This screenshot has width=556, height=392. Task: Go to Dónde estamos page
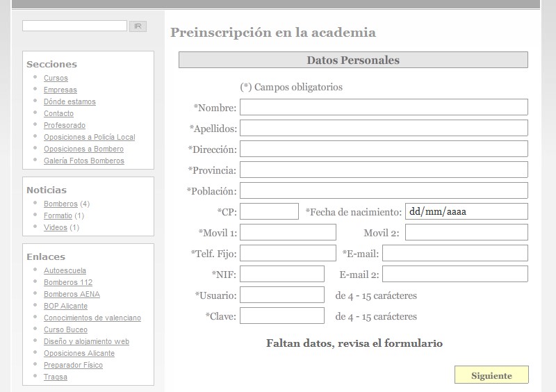(x=69, y=101)
